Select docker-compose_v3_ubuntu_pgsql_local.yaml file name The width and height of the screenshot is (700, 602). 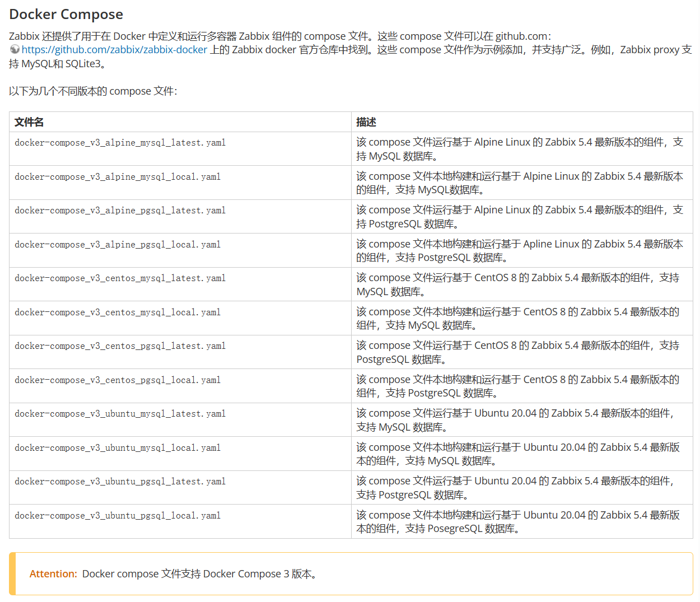(118, 516)
